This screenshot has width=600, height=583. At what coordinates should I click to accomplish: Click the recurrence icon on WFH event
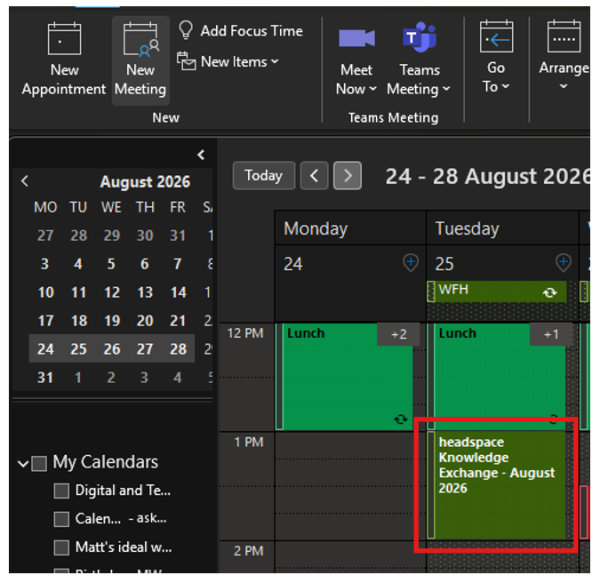(x=549, y=293)
